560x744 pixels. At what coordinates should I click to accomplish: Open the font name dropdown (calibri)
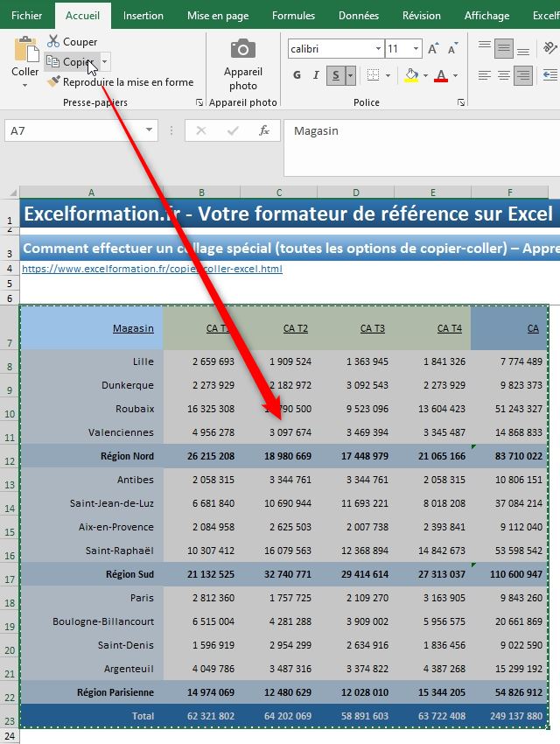[x=378, y=48]
